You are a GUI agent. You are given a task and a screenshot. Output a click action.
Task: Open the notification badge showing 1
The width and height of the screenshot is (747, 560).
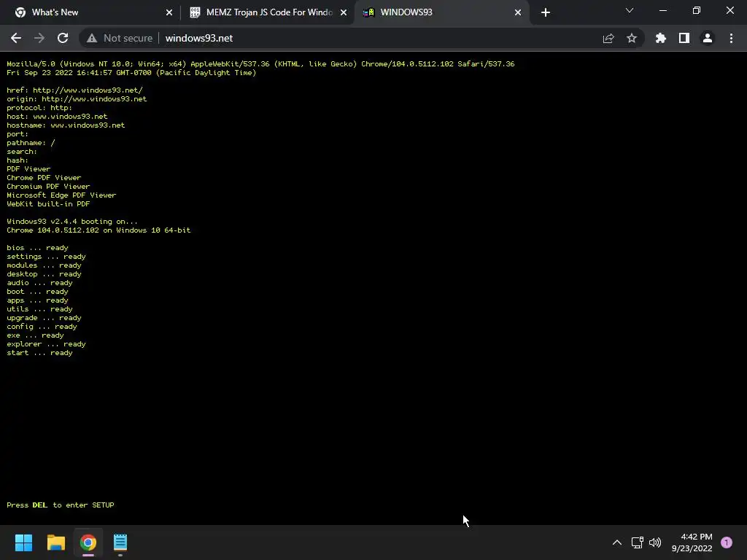(x=727, y=542)
